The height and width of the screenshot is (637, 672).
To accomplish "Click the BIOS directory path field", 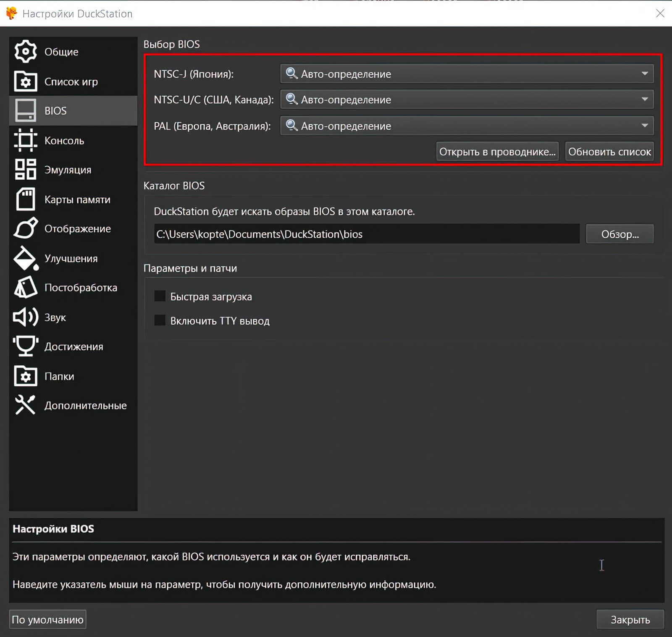I will 367,234.
